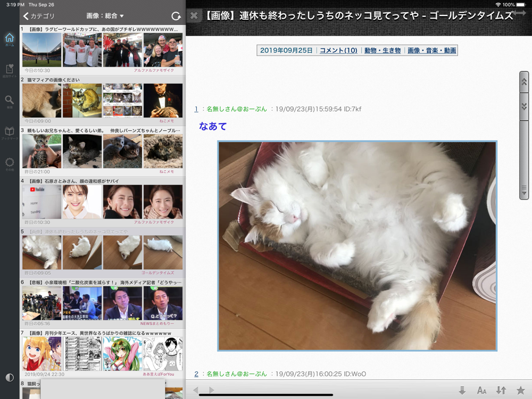Expand article to full width with the arrow icon
The image size is (532, 399).
point(519,13)
